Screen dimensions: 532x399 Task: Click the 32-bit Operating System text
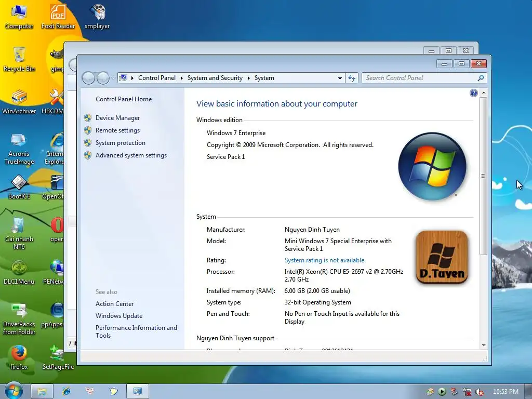click(x=317, y=302)
